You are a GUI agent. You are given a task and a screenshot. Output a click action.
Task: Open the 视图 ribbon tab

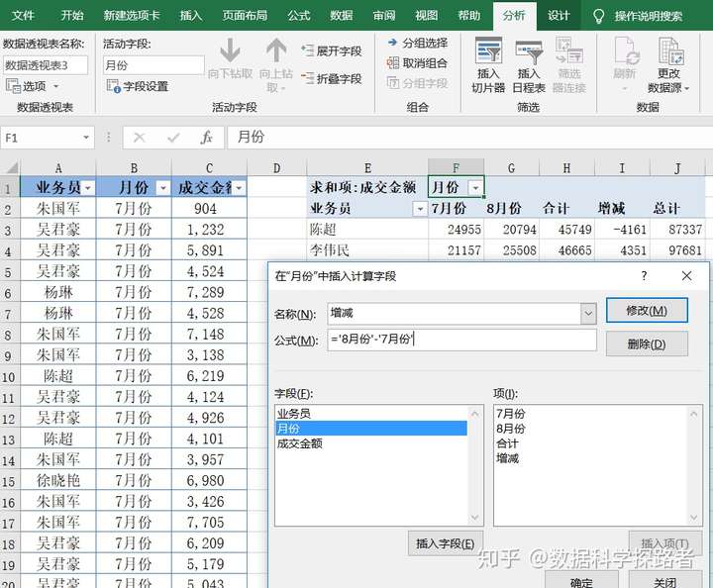427,16
